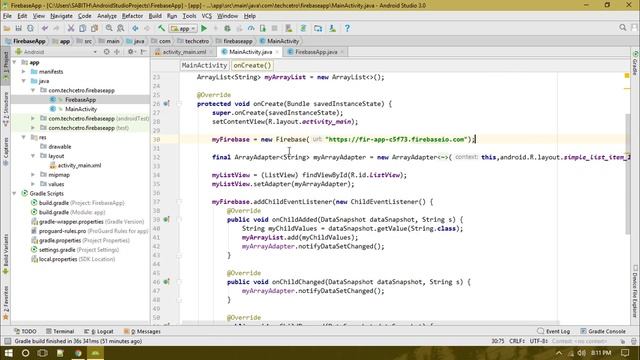Open the Terminal tool window

pos(60,331)
